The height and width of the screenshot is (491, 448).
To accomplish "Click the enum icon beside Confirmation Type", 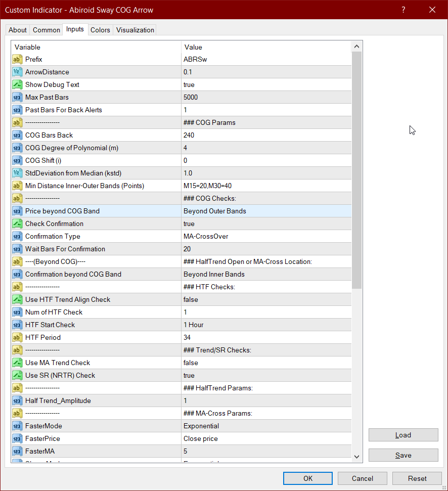I will (17, 237).
